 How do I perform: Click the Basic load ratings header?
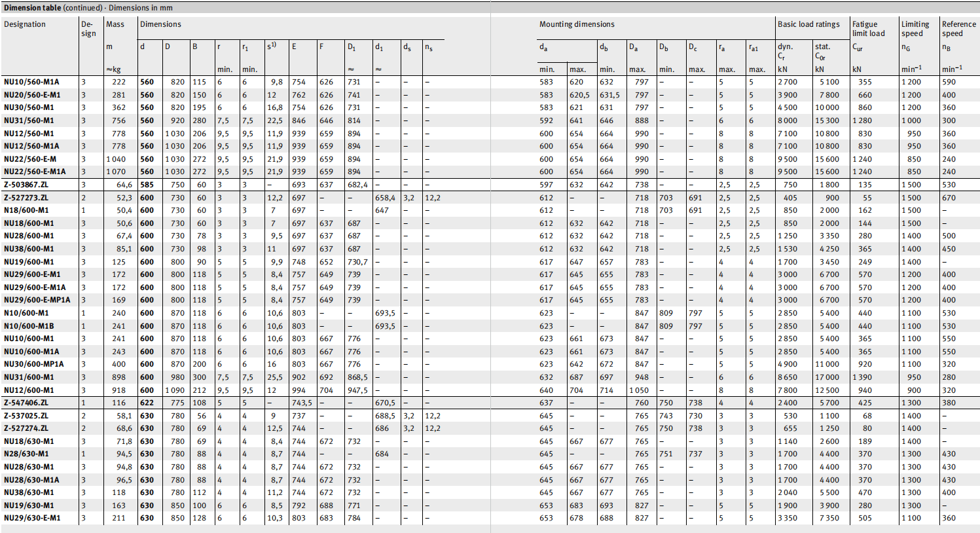coord(808,24)
